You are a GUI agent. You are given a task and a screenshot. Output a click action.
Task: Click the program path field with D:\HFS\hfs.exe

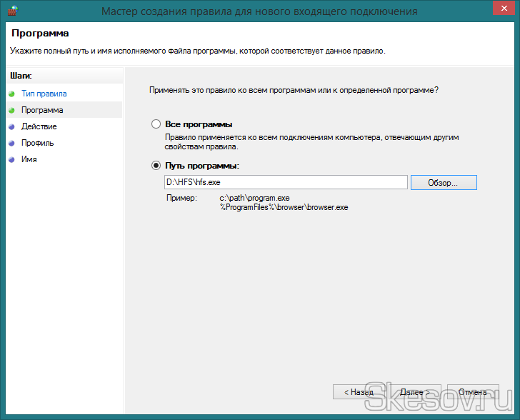coord(286,183)
